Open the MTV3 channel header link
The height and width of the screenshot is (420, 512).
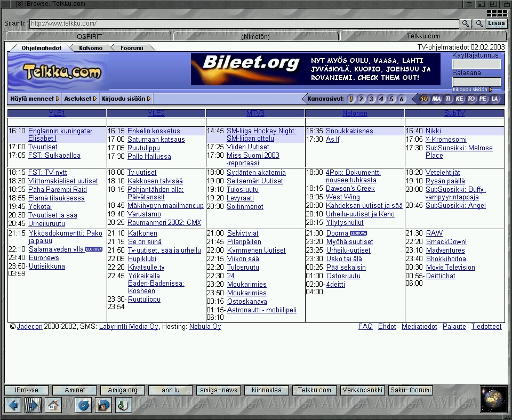tap(255, 113)
